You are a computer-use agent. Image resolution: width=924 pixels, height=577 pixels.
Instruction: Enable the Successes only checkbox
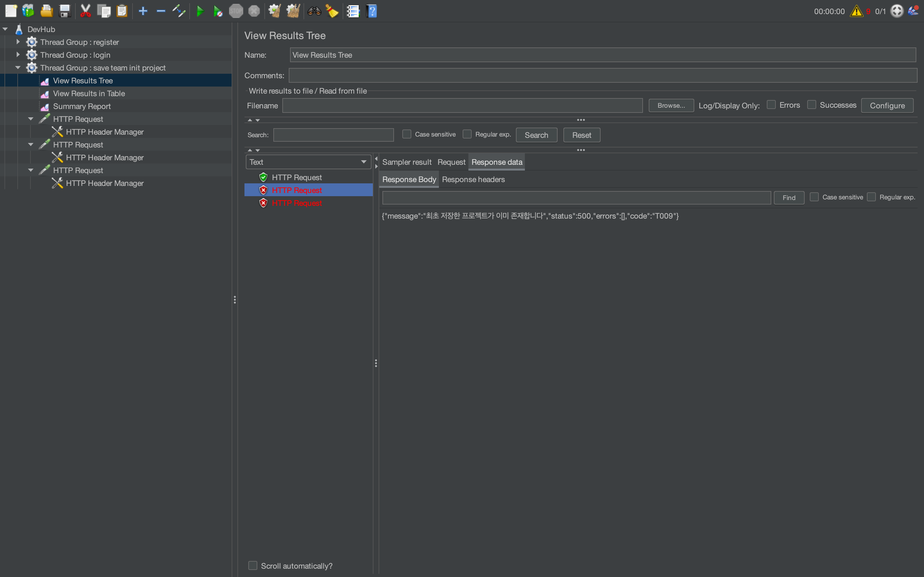pos(812,105)
